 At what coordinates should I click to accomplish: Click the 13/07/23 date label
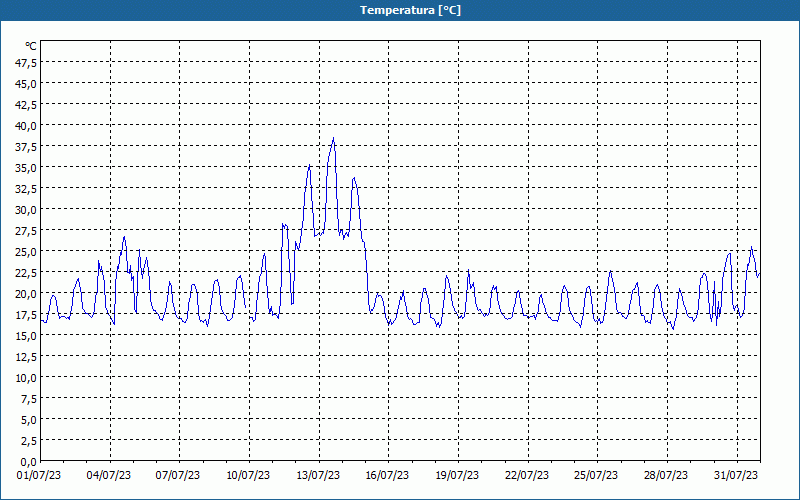[x=318, y=475]
